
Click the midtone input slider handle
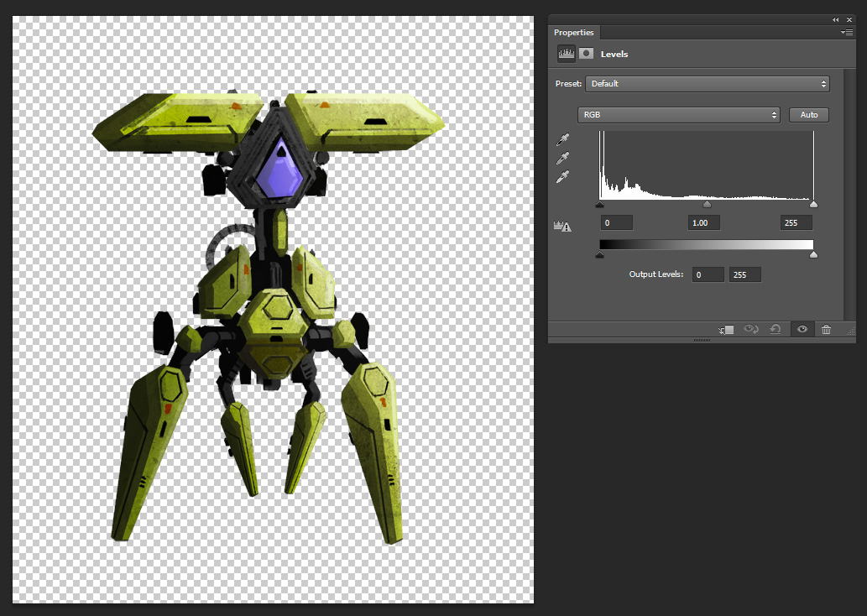[x=707, y=204]
